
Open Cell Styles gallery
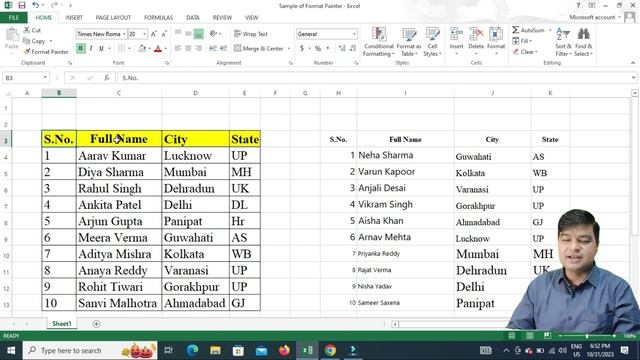[x=432, y=42]
